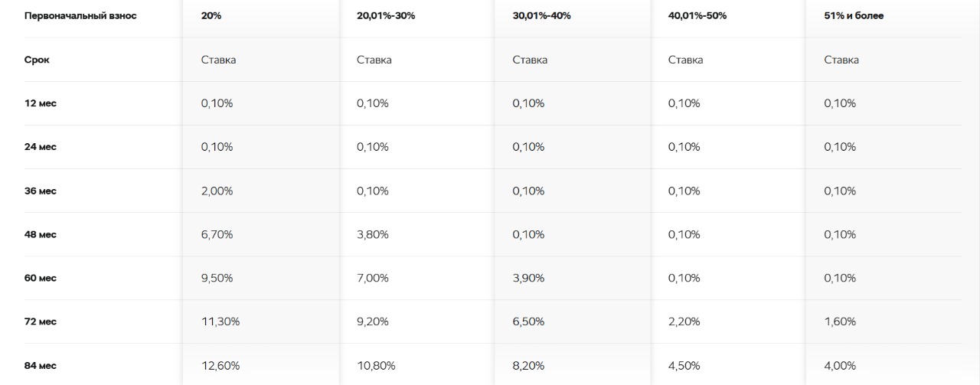Click the "51% и более" column header

pos(854,16)
